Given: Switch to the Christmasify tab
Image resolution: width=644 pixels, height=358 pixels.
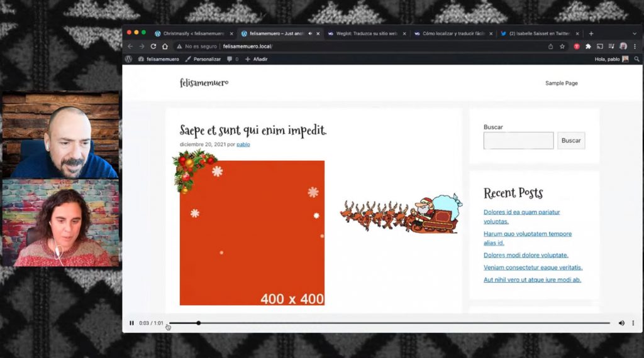Looking at the screenshot, I should [192, 33].
